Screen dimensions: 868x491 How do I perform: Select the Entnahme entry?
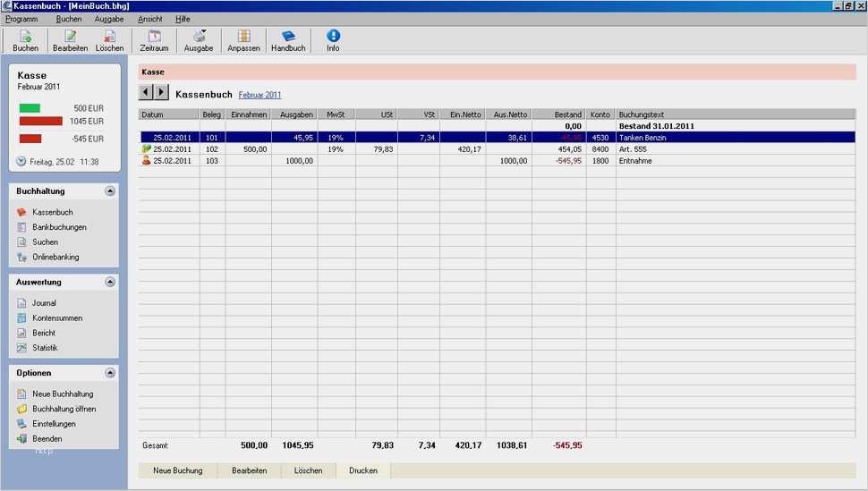pyautogui.click(x=498, y=160)
